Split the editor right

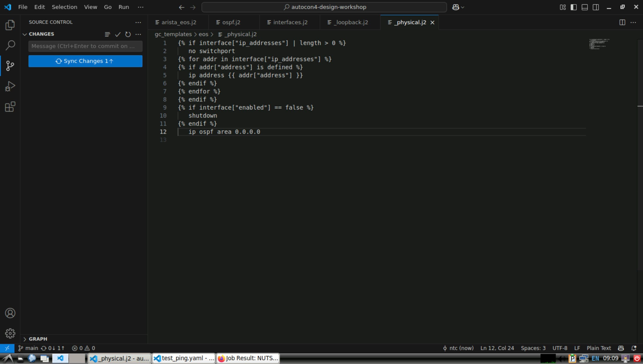[x=622, y=22]
